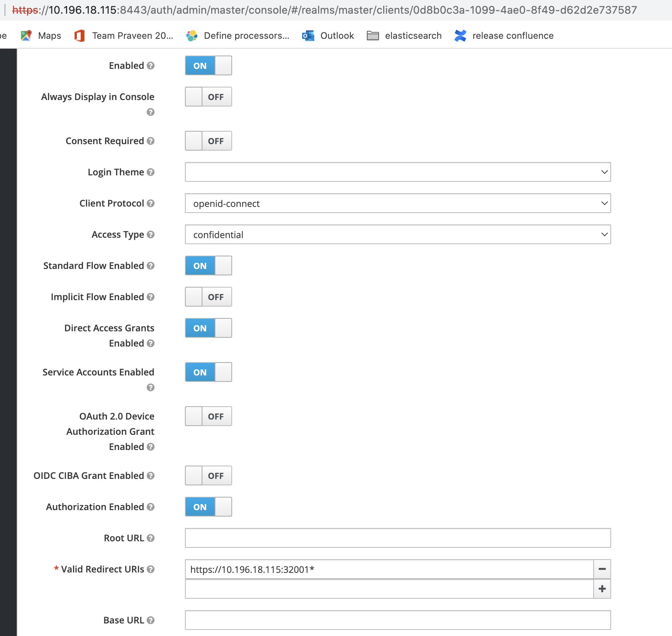Click help icon next to Client Protocol
The width and height of the screenshot is (672, 636).
click(151, 204)
